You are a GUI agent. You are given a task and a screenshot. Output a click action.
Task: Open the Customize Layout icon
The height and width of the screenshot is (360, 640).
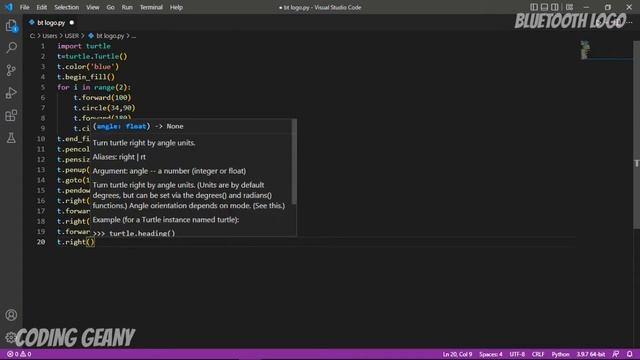[x=569, y=7]
